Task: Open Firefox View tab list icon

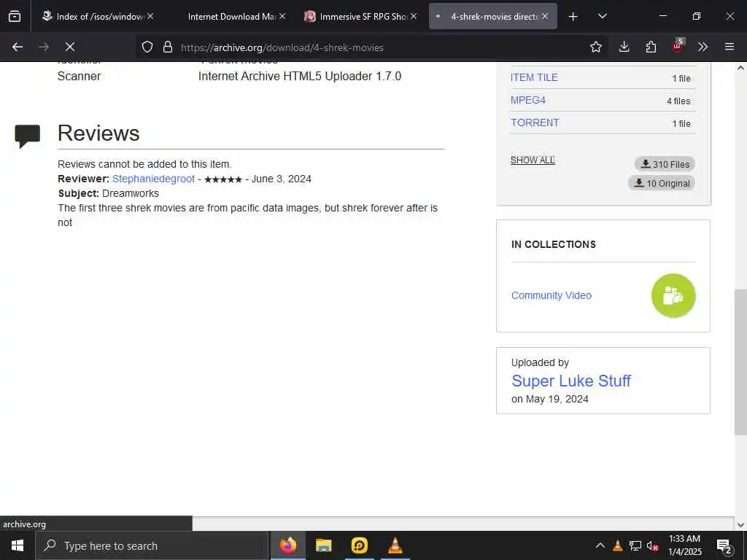Action: 15,16
